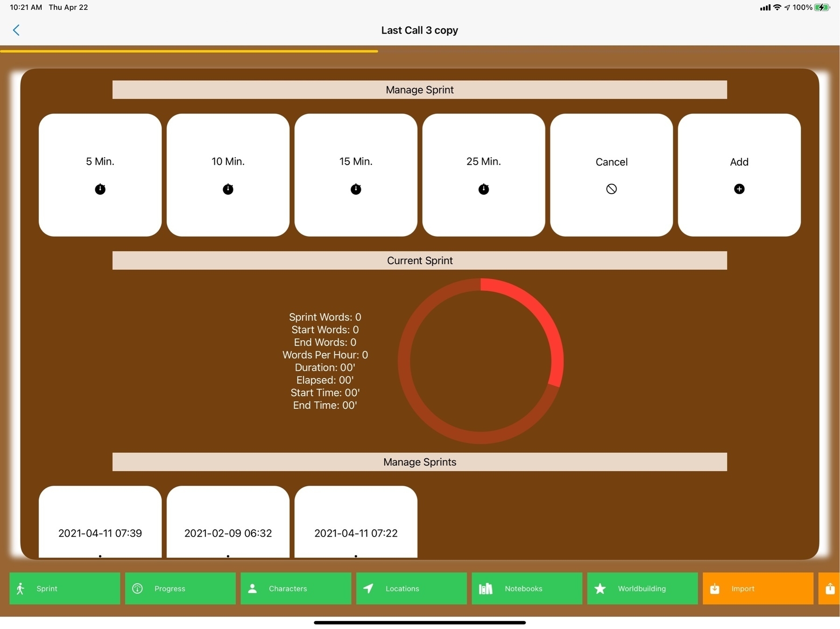This screenshot has height=629, width=840.
Task: Click the Manage Sprints header bar
Action: [419, 462]
